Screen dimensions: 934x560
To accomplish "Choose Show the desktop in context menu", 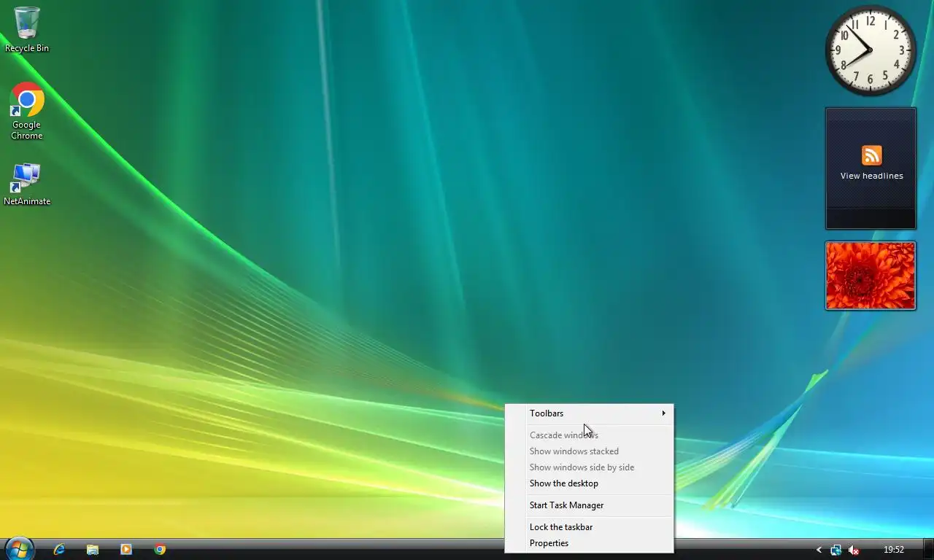I will (590, 483).
